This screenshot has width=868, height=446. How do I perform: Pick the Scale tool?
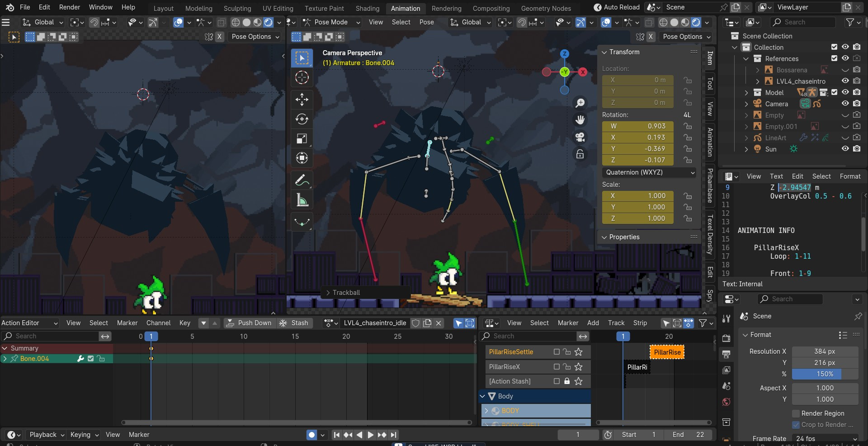point(302,138)
